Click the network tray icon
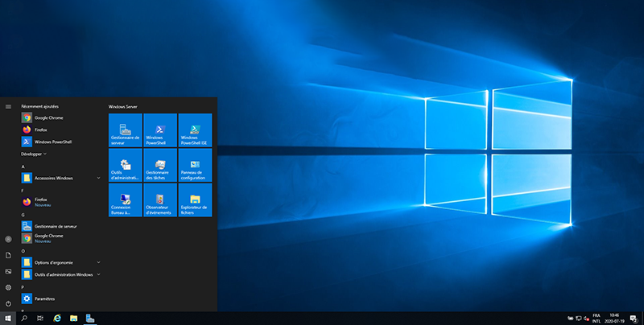Screen dimensions: 644x325 tap(578, 319)
